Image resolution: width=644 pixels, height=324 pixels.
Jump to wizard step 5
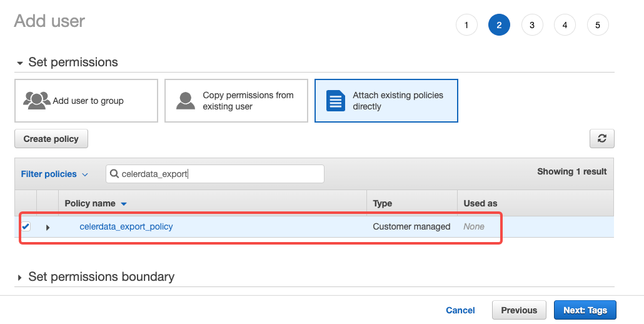[598, 25]
